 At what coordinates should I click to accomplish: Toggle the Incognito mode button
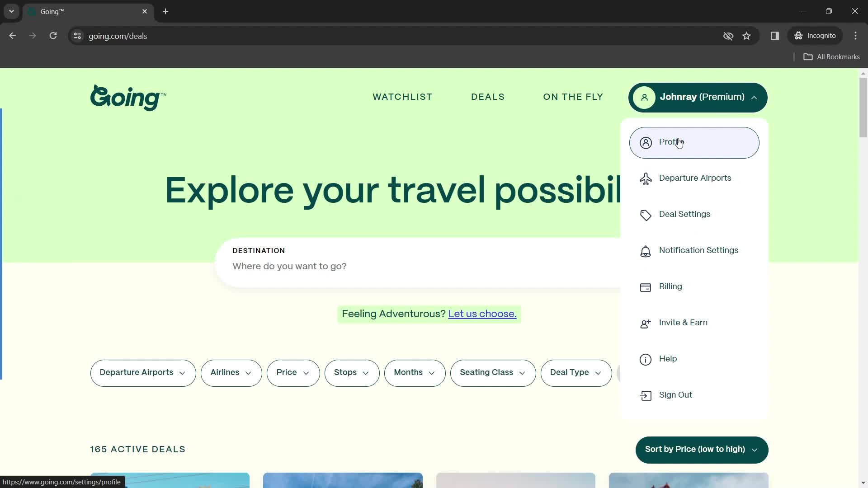[x=817, y=36]
